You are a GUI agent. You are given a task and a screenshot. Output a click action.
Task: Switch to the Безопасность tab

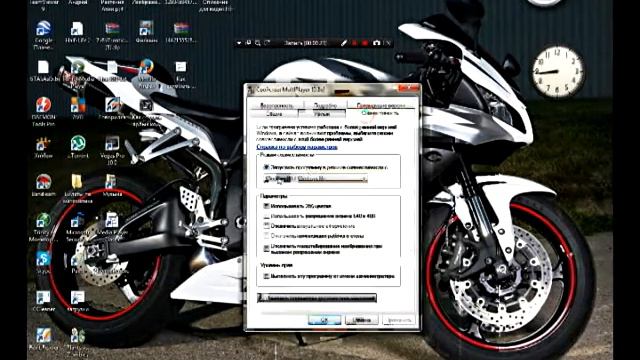click(277, 105)
